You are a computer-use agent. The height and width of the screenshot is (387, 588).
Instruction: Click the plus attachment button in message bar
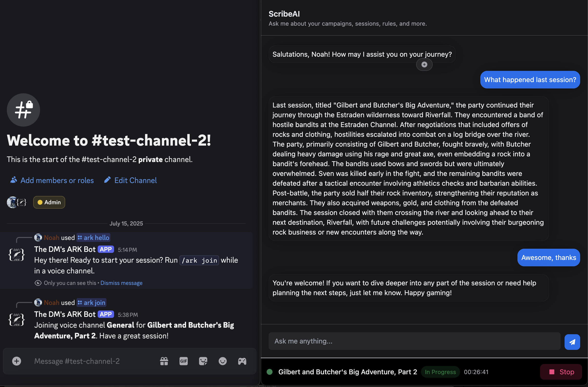click(17, 361)
